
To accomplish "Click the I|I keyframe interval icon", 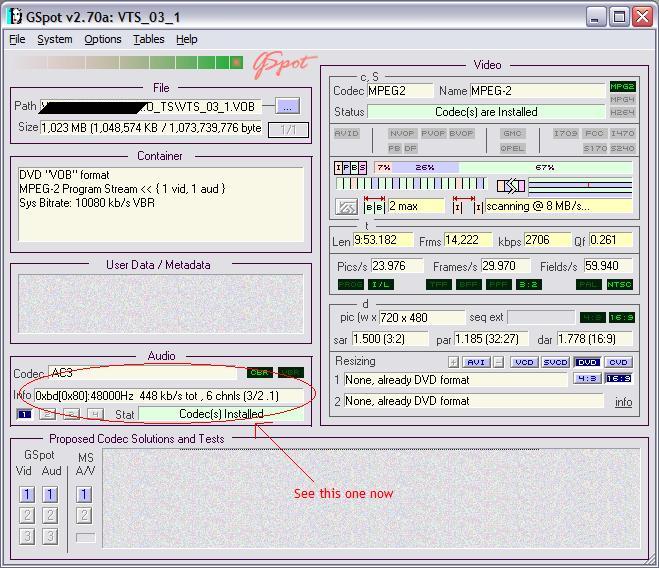I will coord(468,206).
